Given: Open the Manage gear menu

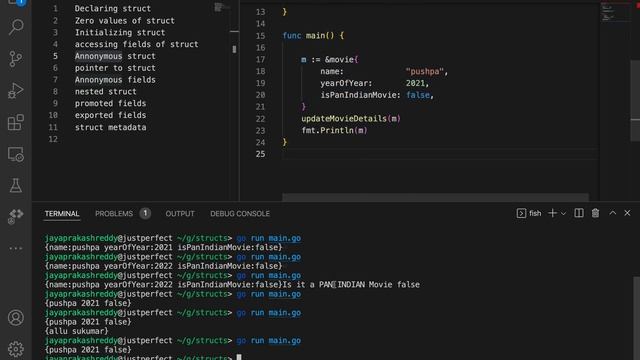Looking at the screenshot, I should [16, 349].
